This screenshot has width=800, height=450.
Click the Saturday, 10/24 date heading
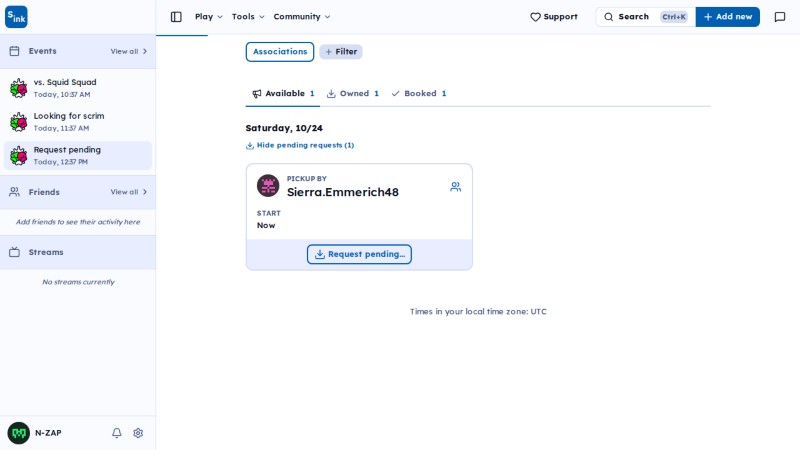[284, 128]
